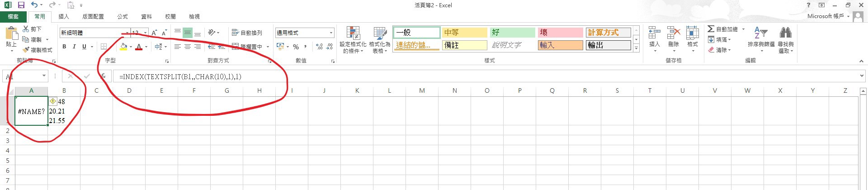Toggle 自動換列 wrap text
Image resolution: width=868 pixels, height=190 pixels.
pyautogui.click(x=247, y=33)
